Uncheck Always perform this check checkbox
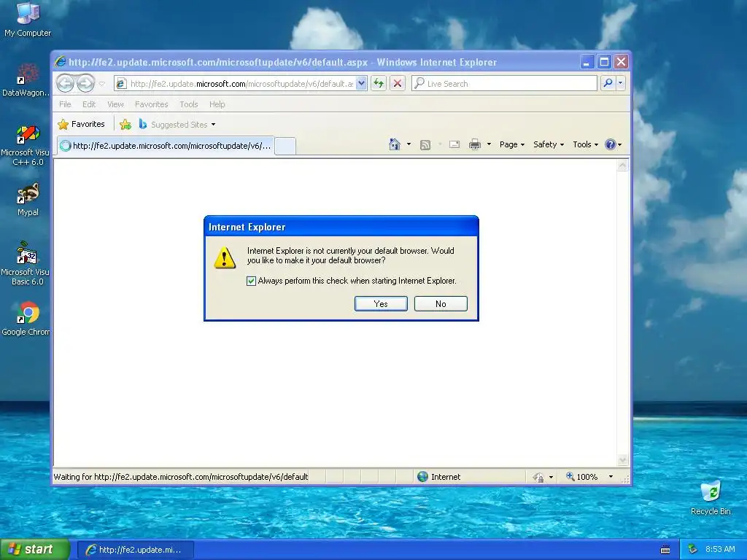This screenshot has width=747, height=560. click(x=251, y=281)
